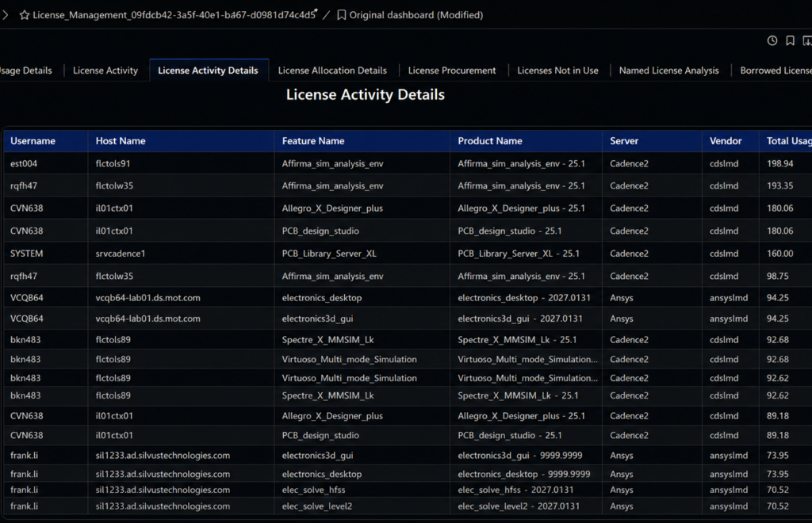Click product electronics_desktop - 9999.9999
Screen dimensions: 812x523
[x=524, y=475]
